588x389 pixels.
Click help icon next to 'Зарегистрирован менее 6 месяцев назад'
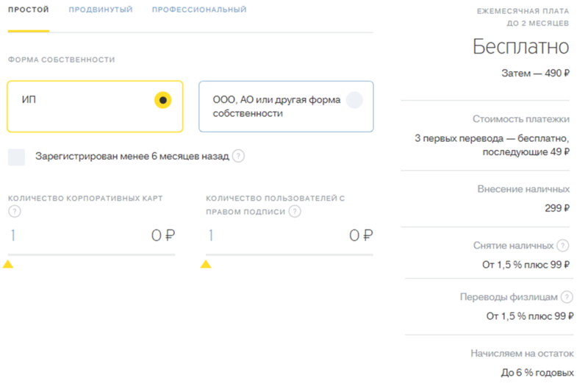(238, 157)
